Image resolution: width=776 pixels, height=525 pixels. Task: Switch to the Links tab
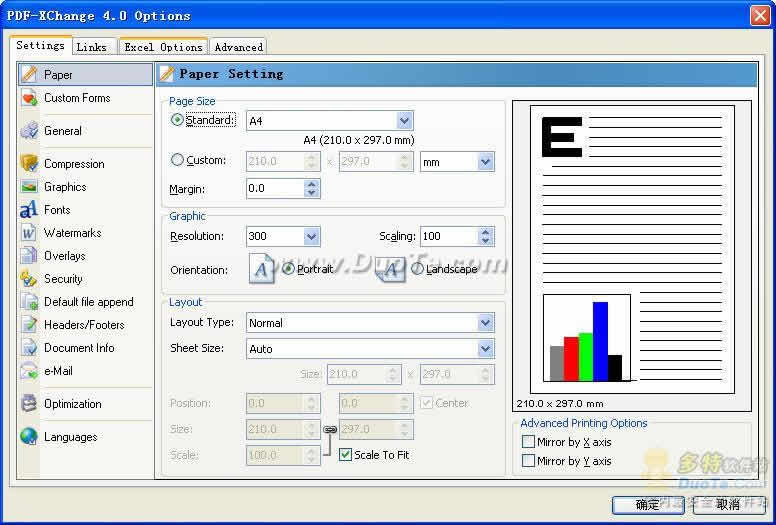[x=92, y=47]
